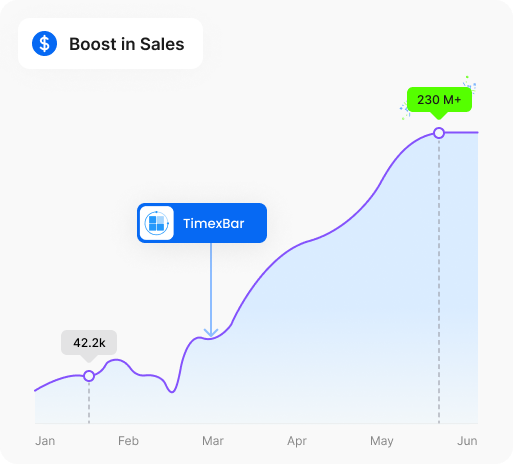
Task: Click the blue downward arrow tip
Action: tap(211, 332)
